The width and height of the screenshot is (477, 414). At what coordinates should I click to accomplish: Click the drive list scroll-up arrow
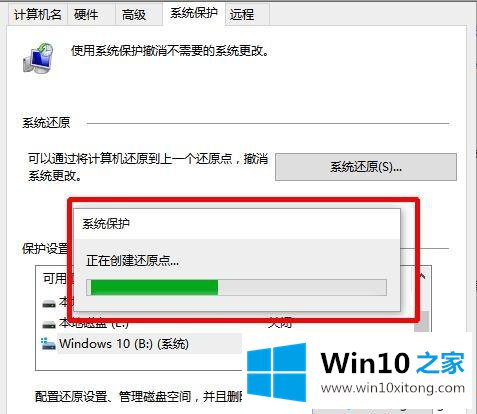(x=423, y=276)
